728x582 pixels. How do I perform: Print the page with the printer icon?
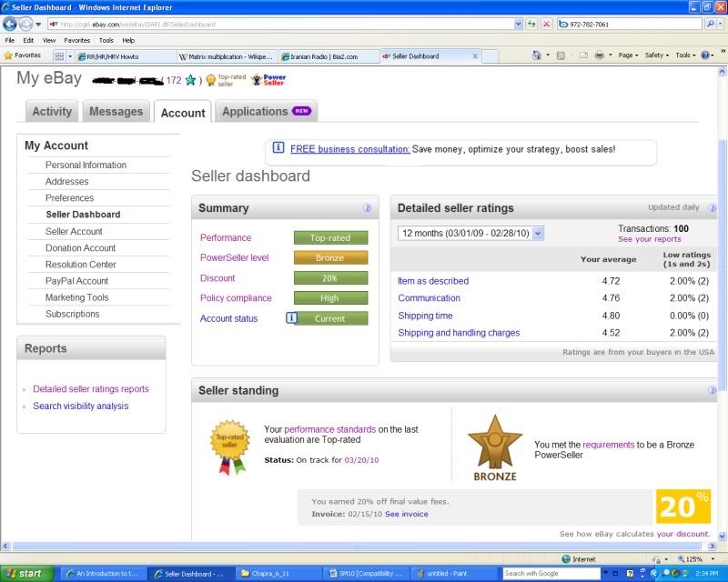[x=600, y=55]
